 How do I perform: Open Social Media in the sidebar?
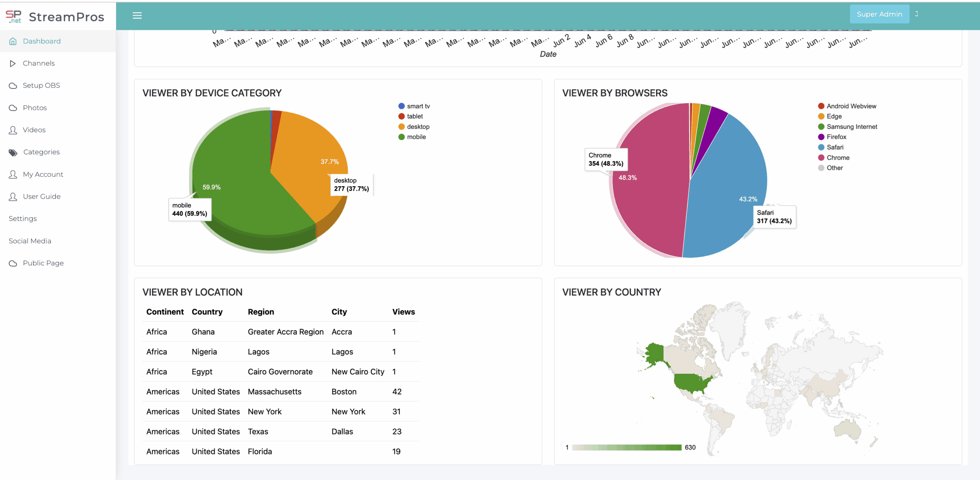[x=30, y=241]
